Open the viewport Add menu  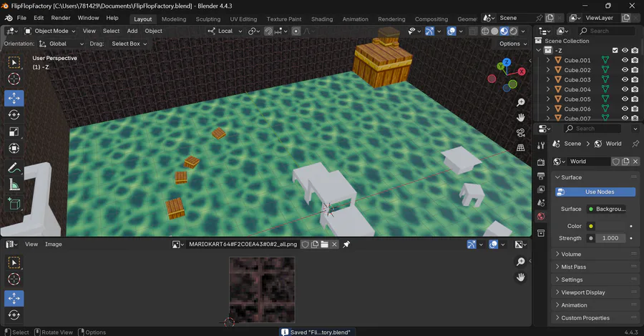132,31
